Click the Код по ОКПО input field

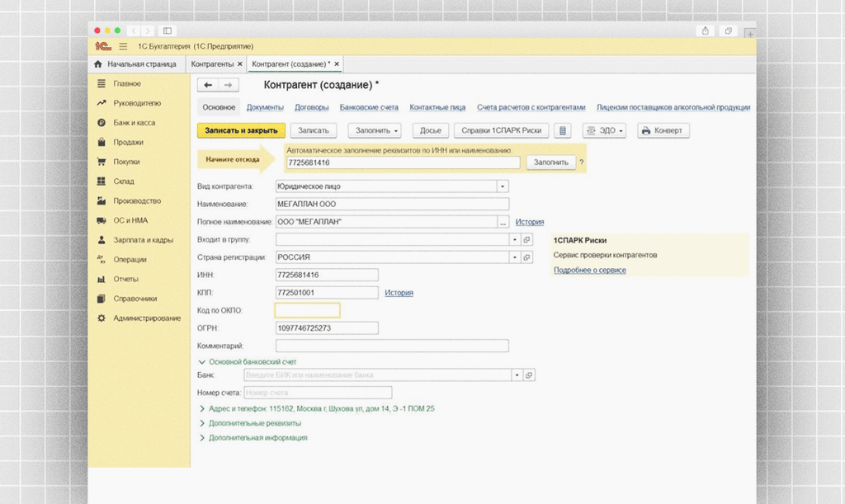[307, 310]
